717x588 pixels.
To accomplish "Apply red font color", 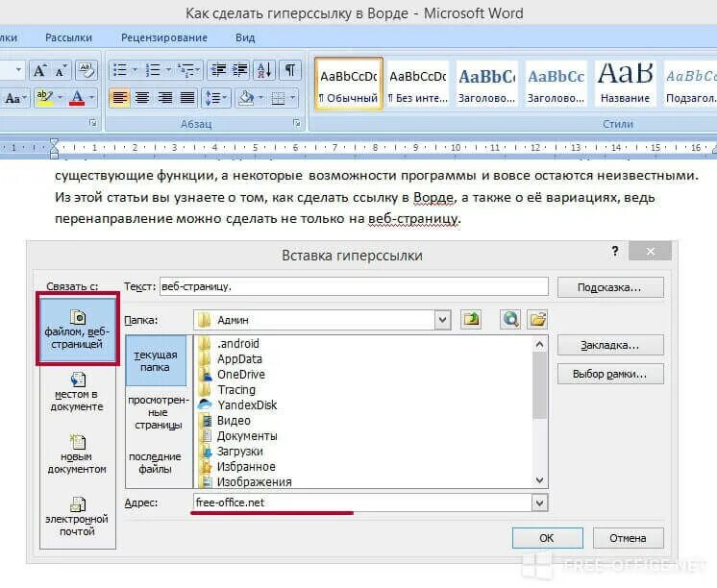I will coord(77,97).
